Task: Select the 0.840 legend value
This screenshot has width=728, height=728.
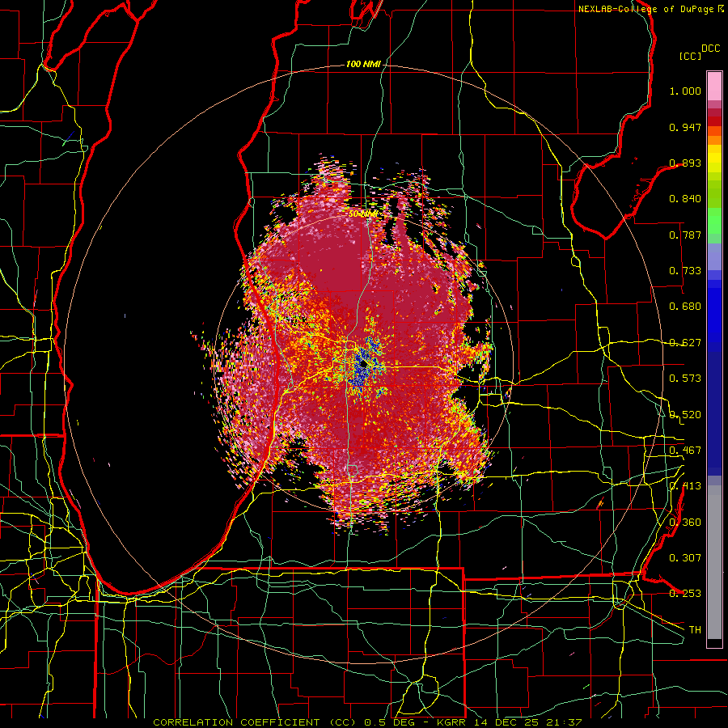Action: click(685, 199)
